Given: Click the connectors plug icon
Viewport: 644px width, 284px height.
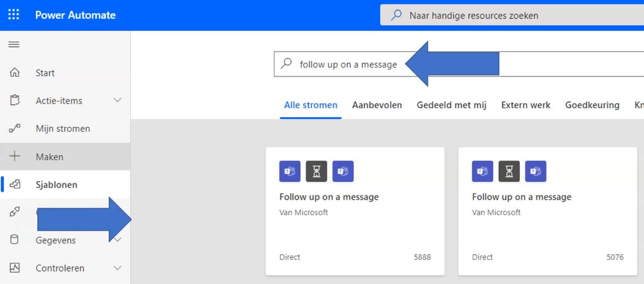Looking at the screenshot, I should point(14,212).
